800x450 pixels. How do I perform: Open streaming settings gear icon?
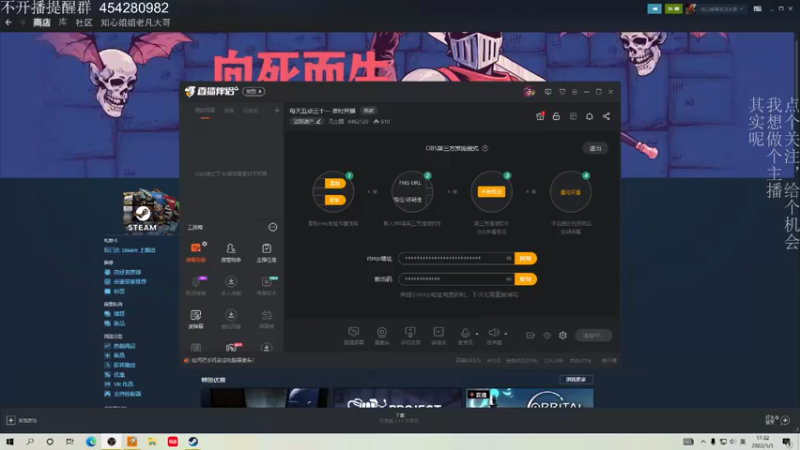(x=563, y=335)
